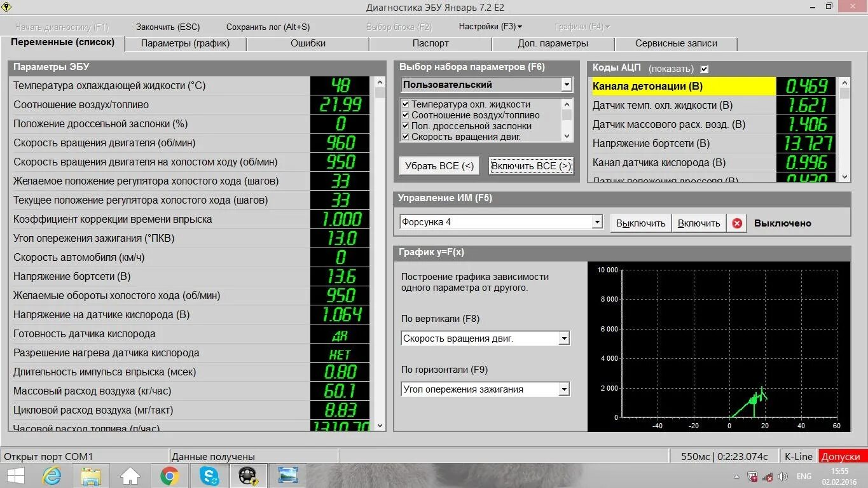The width and height of the screenshot is (868, 488).
Task: Click Длительность импульса впрыска (мсек) row
Action: pos(191,372)
